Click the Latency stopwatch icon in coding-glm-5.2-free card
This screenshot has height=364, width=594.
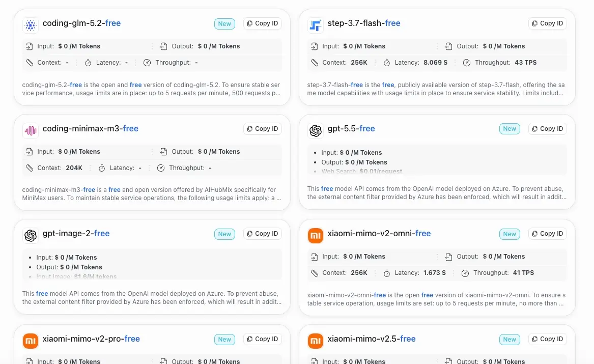[x=88, y=63]
